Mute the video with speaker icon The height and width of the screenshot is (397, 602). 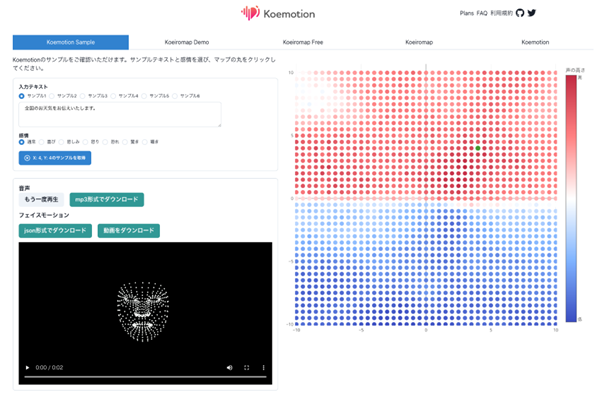point(230,367)
